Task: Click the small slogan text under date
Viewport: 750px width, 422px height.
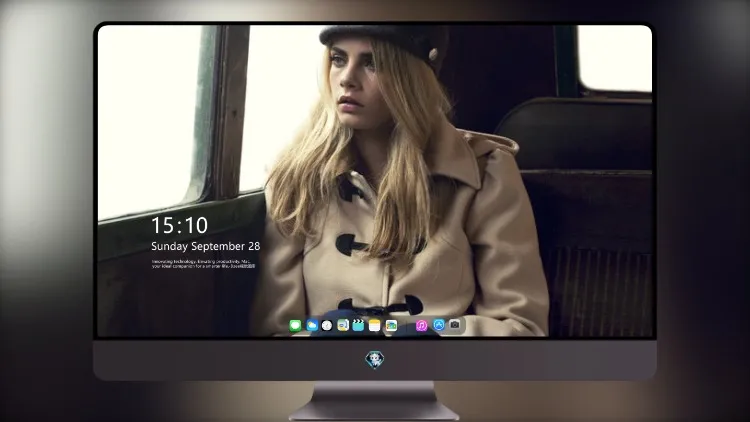Action: pyautogui.click(x=204, y=264)
